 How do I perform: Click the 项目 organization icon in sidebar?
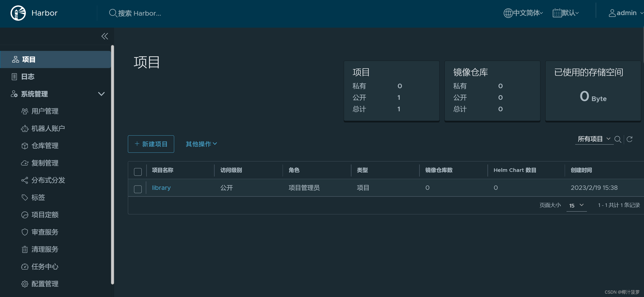pos(16,60)
